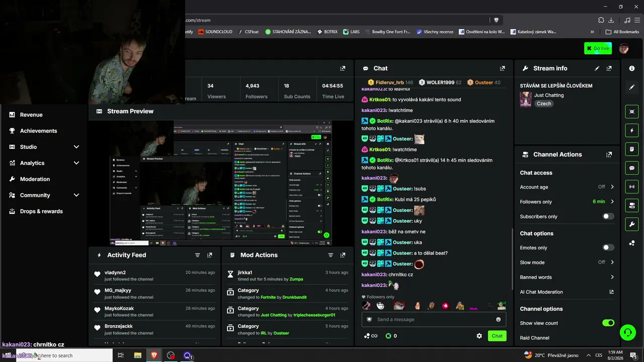644x362 pixels.
Task: Toggle the Activity Feed lightning icon in right toolbar
Action: [632, 131]
